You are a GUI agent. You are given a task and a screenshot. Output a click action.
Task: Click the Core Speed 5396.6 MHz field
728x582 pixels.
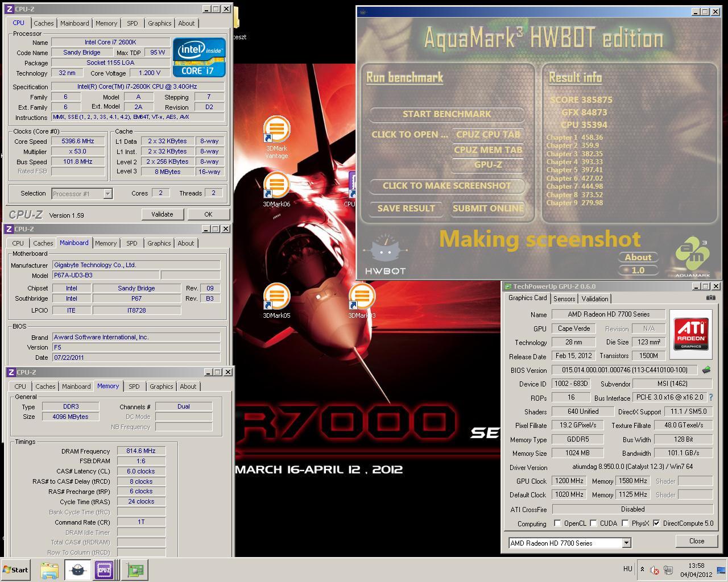[x=77, y=141]
